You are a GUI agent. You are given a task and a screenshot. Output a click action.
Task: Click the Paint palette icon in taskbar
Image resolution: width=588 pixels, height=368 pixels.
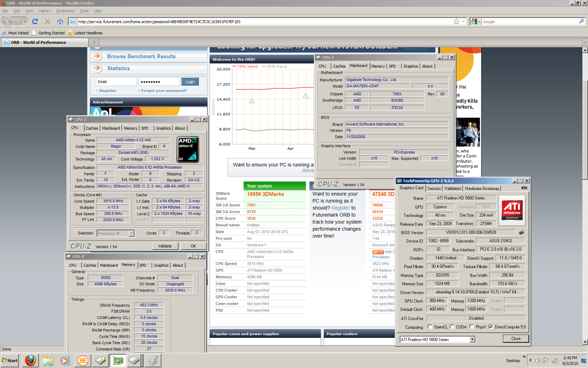tap(153, 361)
